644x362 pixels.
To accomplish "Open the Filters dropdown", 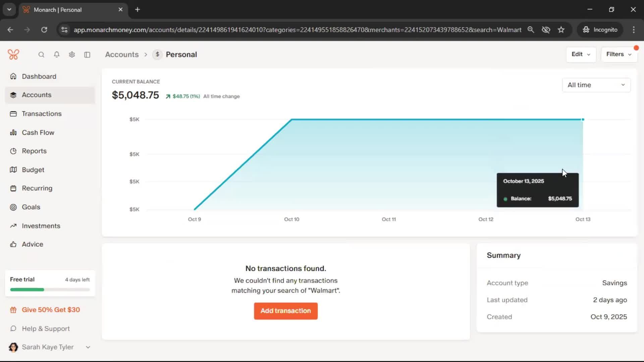I will click(619, 54).
